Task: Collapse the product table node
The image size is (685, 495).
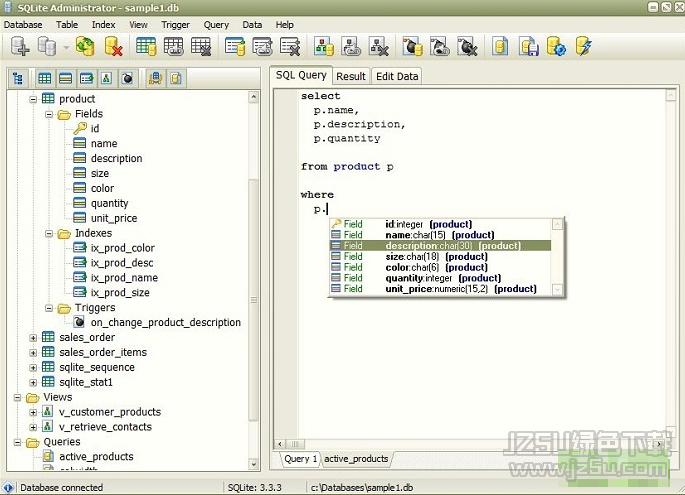Action: coord(33,99)
